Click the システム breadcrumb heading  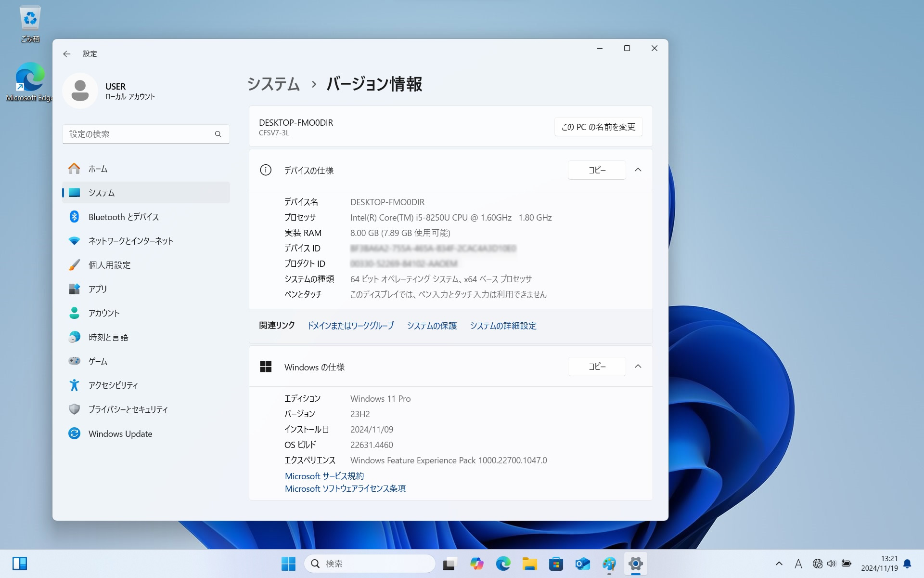[x=273, y=84]
